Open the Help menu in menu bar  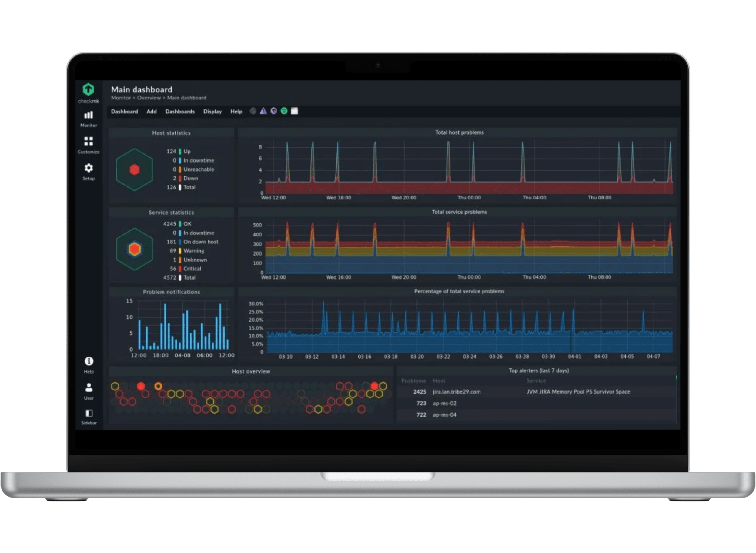pyautogui.click(x=236, y=112)
